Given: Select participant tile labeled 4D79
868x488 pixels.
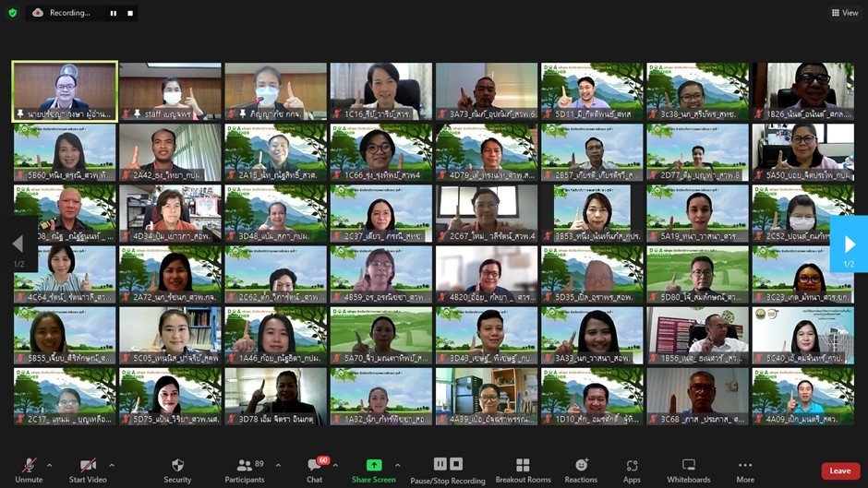Looking at the screenshot, I should 487,153.
